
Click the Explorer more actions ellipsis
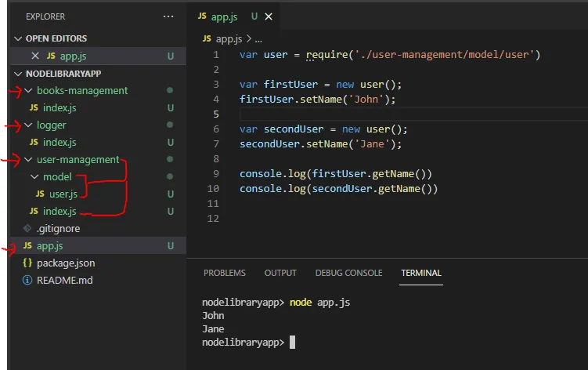(x=168, y=16)
